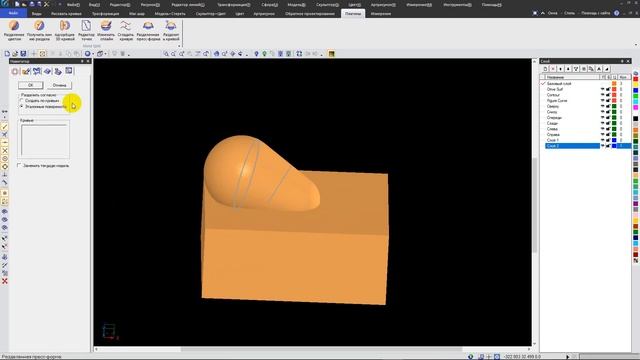Toggle visibility eye of Drive Surf layer
This screenshot has width=640, height=360.
click(602, 89)
